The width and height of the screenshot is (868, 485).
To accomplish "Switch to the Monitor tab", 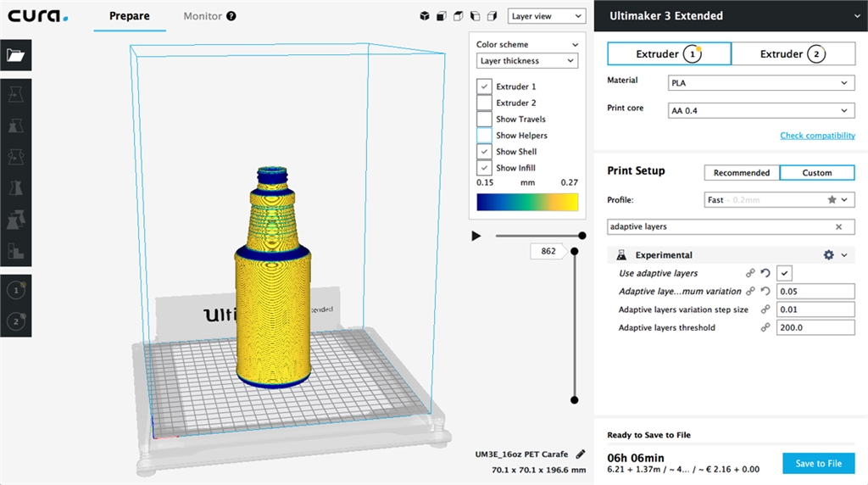I will click(x=203, y=16).
